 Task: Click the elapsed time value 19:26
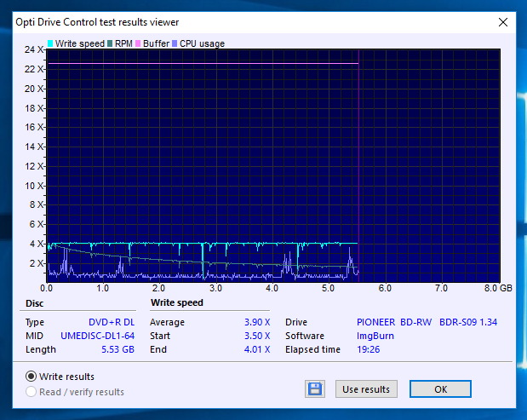pos(368,349)
